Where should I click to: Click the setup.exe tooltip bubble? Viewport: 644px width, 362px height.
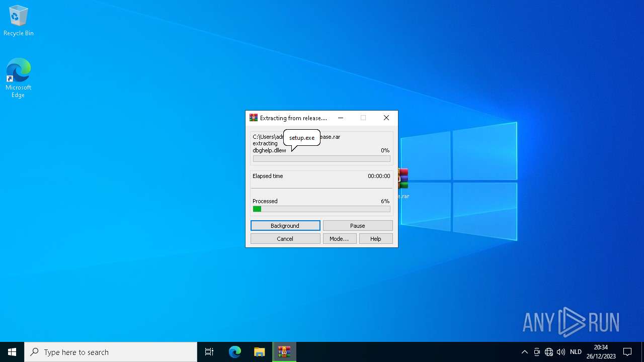pos(302,137)
